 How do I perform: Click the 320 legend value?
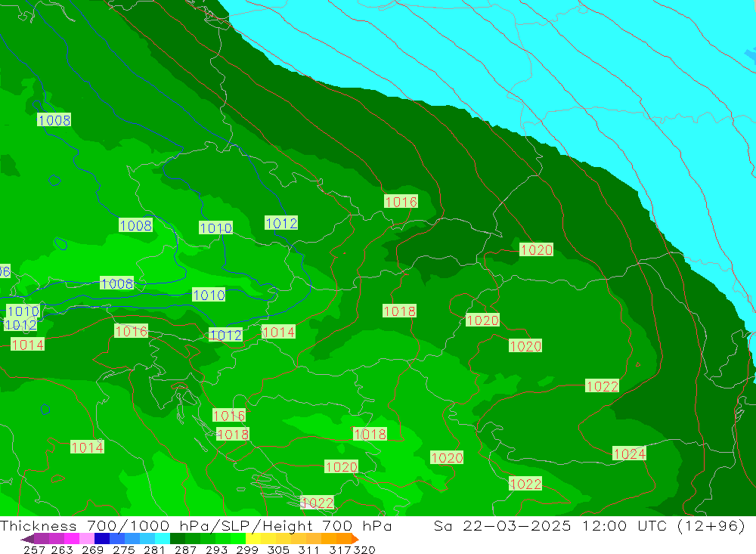364,549
